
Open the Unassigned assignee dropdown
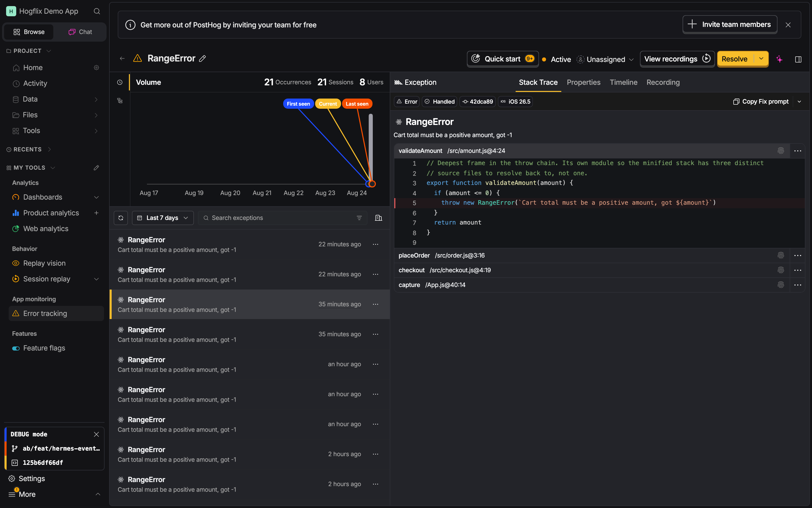pyautogui.click(x=605, y=59)
